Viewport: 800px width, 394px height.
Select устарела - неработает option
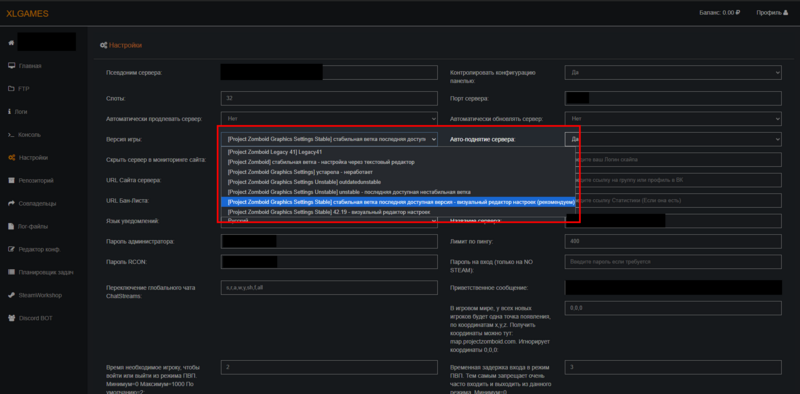tap(398, 172)
